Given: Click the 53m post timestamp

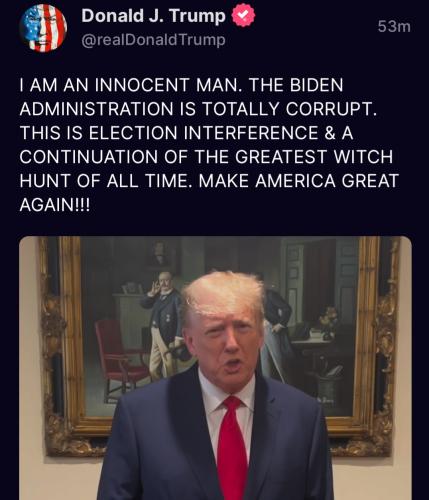Looking at the screenshot, I should [x=394, y=27].
